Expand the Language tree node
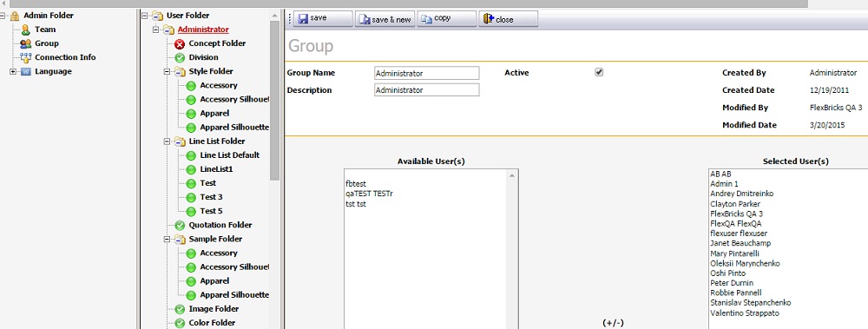Image resolution: width=868 pixels, height=329 pixels. 13,71
